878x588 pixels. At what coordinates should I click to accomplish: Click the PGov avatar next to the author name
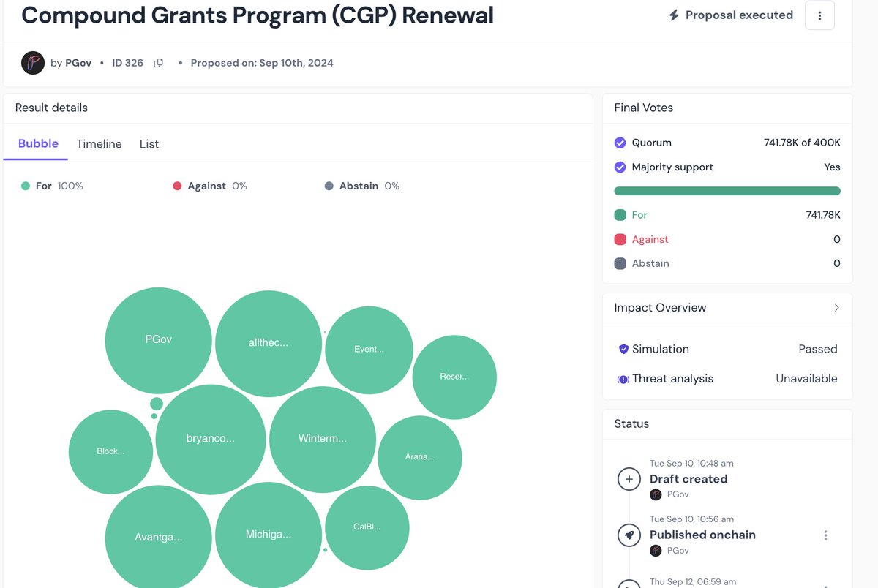(33, 63)
